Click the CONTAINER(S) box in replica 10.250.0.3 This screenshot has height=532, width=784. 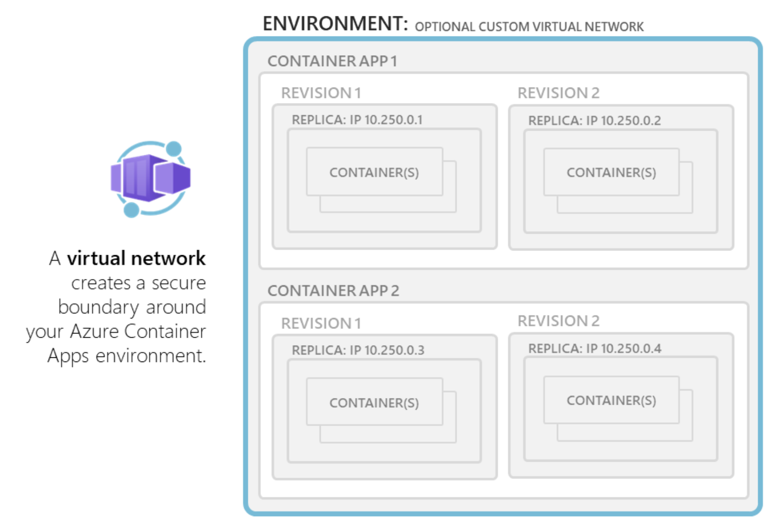click(374, 402)
